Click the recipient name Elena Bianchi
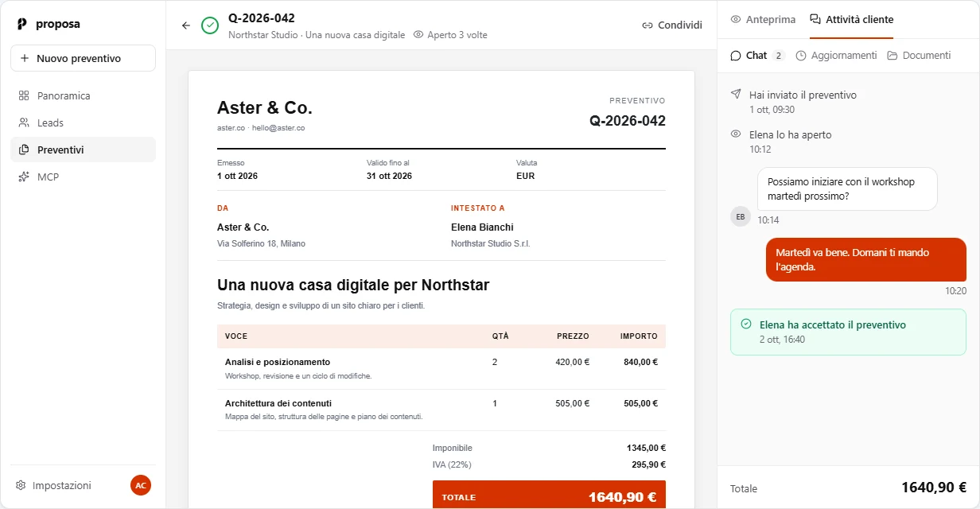The width and height of the screenshot is (980, 509). coord(482,227)
